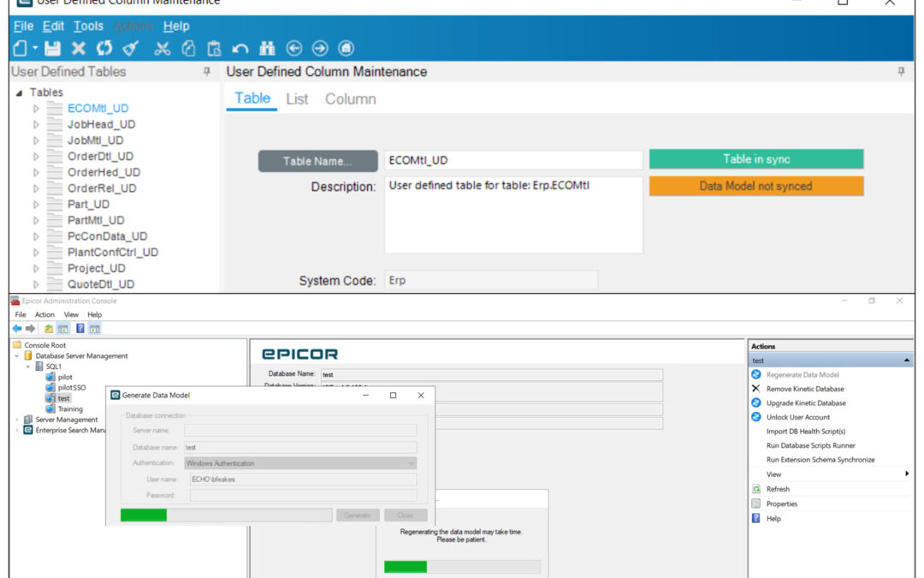
Task: Open the Tools menu in Column Maintenance
Action: [x=88, y=26]
